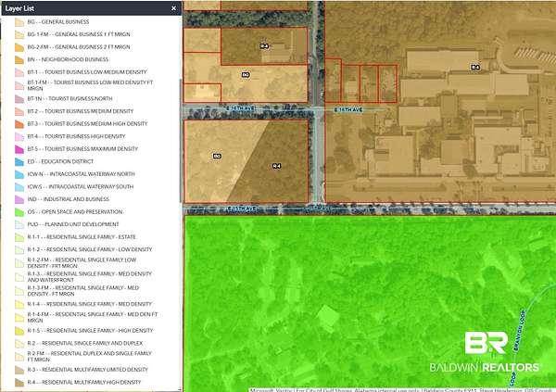
Task: Click the Layer List panel title
Action: (19, 8)
